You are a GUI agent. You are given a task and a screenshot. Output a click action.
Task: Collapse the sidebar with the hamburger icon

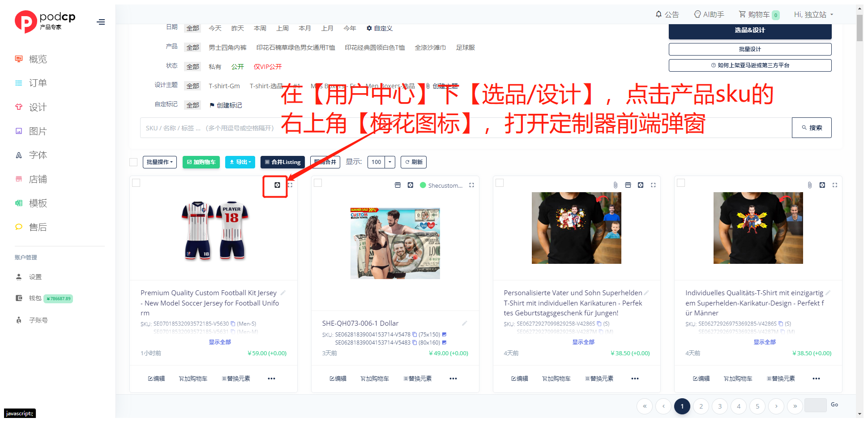pyautogui.click(x=101, y=22)
